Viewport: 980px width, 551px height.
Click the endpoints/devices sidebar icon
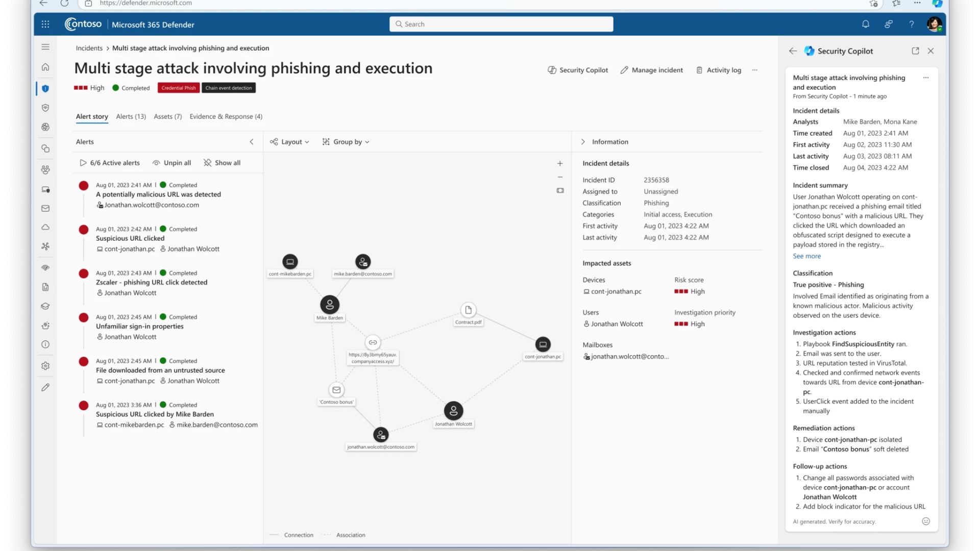point(45,188)
